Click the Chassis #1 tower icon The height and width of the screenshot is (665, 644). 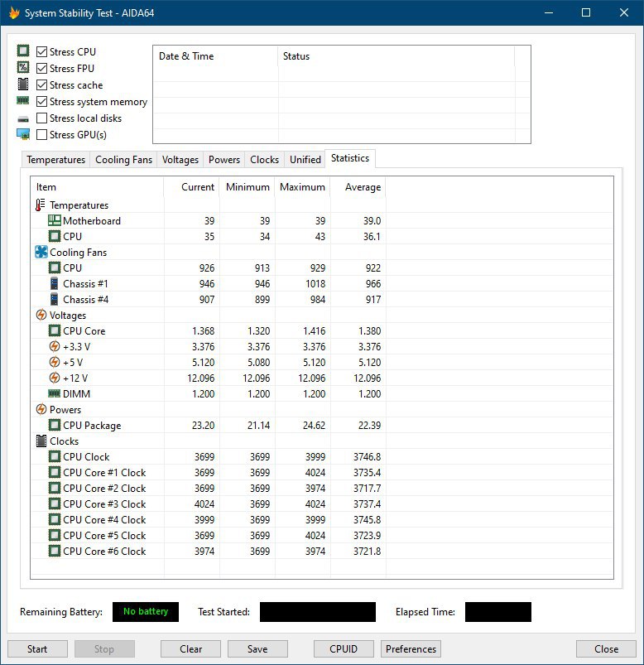[54, 283]
